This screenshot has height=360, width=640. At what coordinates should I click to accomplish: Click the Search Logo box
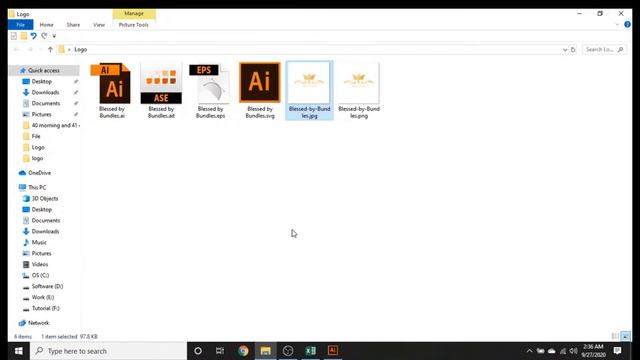tap(603, 49)
